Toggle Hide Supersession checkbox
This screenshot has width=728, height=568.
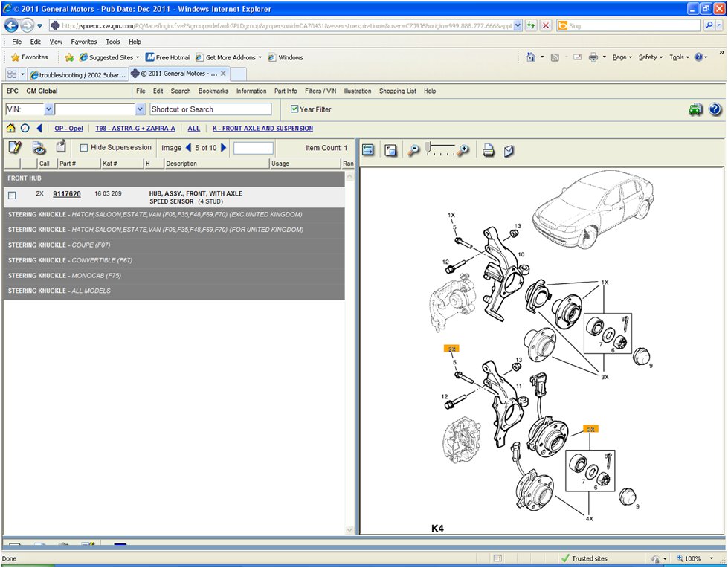point(84,147)
